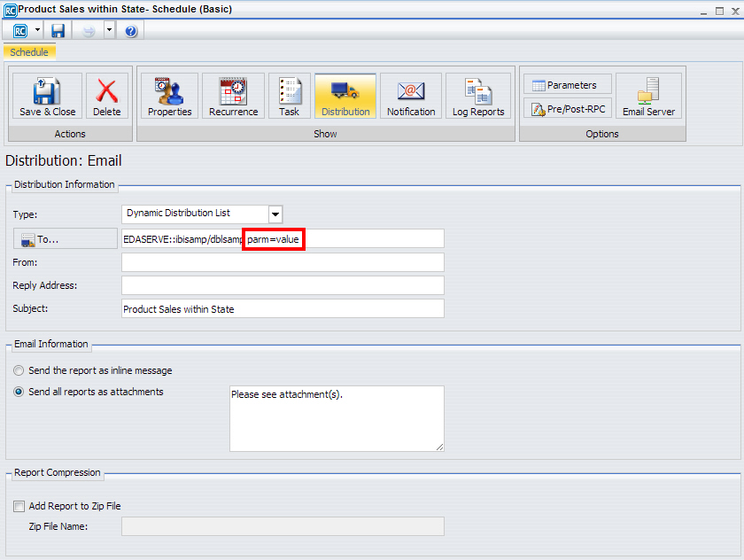Open Log Reports options

(x=478, y=97)
